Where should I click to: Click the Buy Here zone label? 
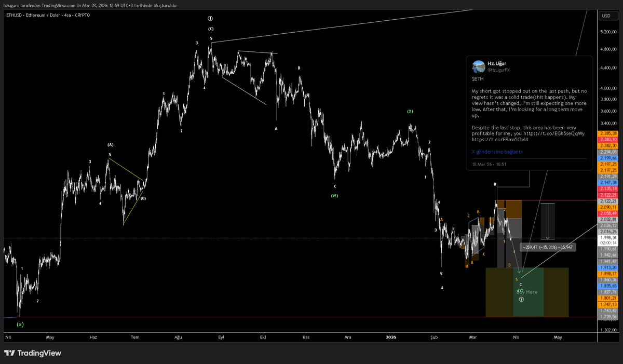528,292
